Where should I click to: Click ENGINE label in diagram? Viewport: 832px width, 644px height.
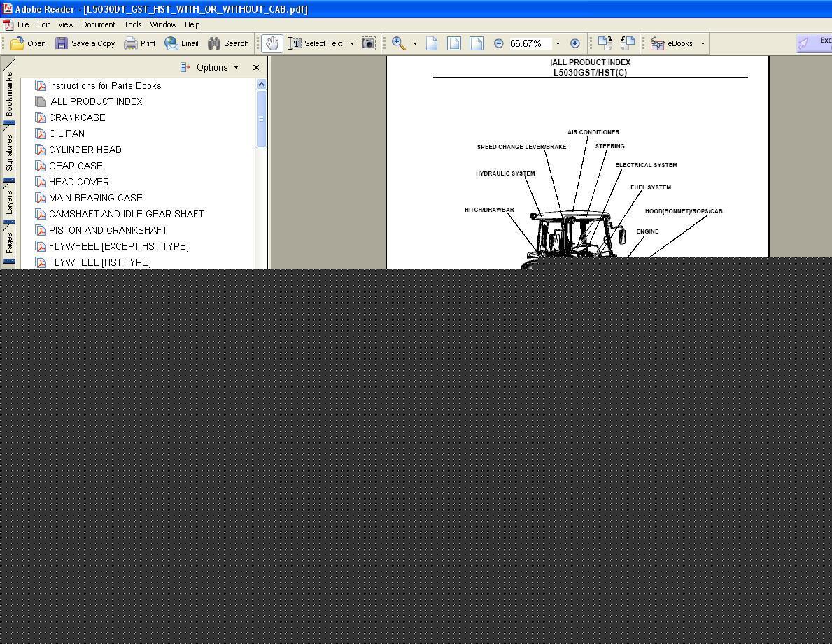pyautogui.click(x=647, y=231)
